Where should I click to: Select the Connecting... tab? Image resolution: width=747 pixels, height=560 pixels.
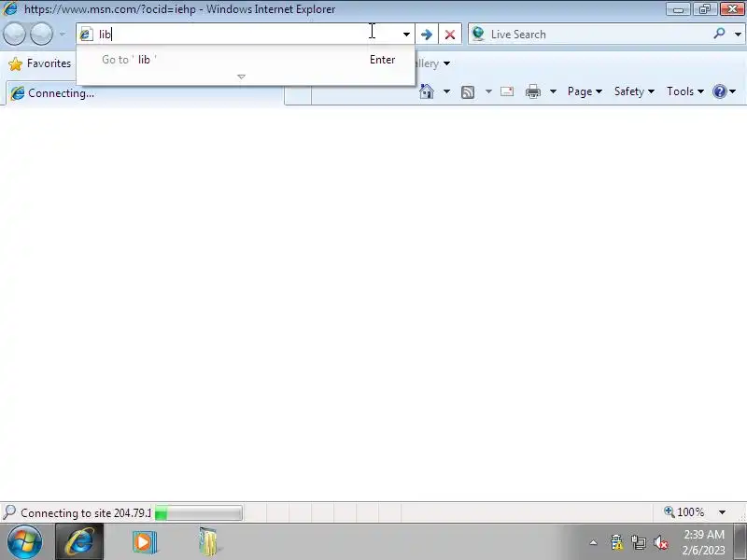click(146, 92)
